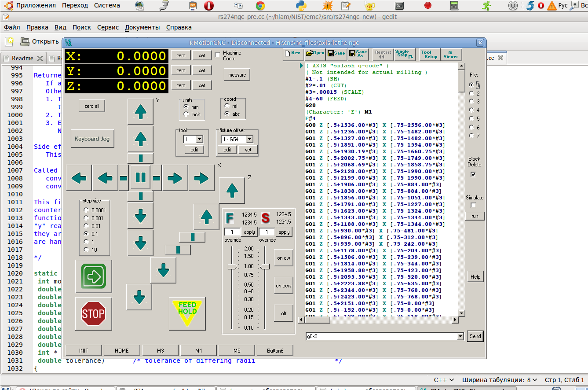Click the feed rate override slider handle

click(232, 267)
